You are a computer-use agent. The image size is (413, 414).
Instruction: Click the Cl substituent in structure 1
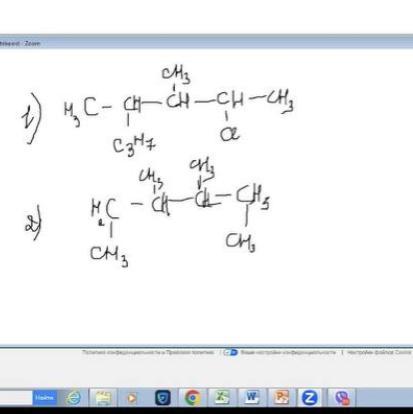(229, 134)
